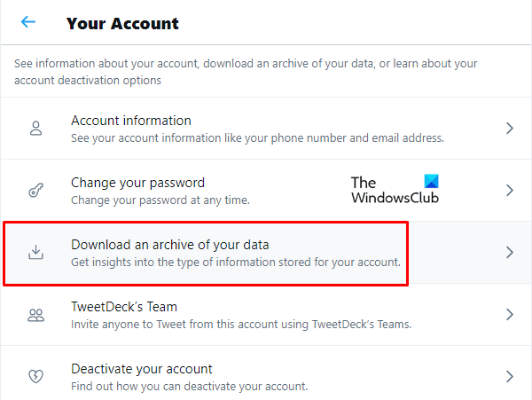The height and width of the screenshot is (400, 532).
Task: Click the "Get insights into the type" description
Action: coord(236,263)
